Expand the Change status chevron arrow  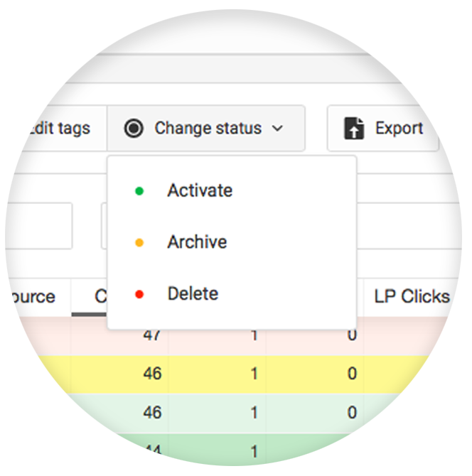[277, 129]
